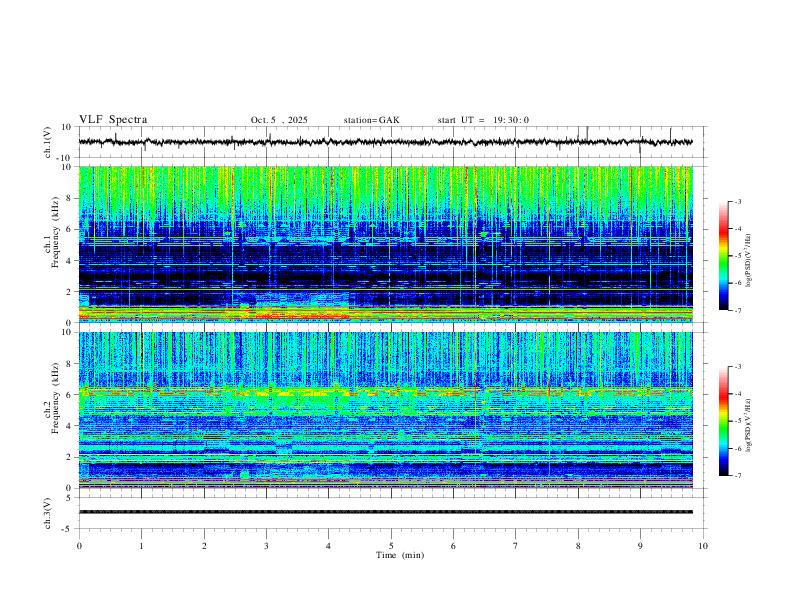This screenshot has width=792, height=612.
Task: Click time axis tick label "2"
Action: [x=204, y=546]
